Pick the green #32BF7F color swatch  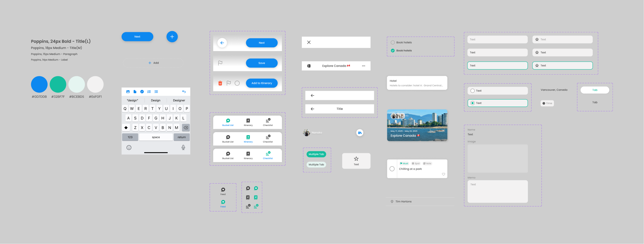click(x=58, y=85)
